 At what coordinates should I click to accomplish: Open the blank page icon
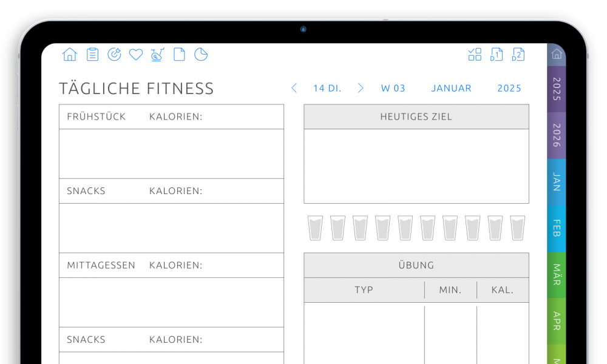(179, 55)
